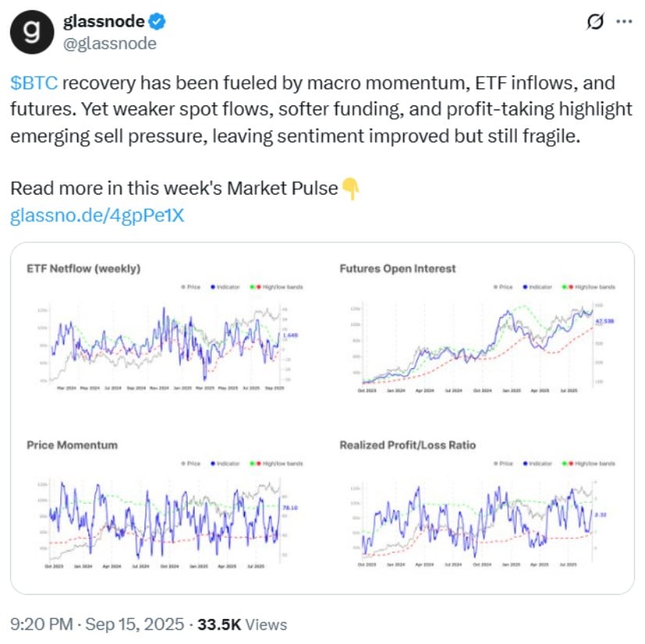Click the glassnode display name
Screen dimensions: 645x644
[x=104, y=21]
